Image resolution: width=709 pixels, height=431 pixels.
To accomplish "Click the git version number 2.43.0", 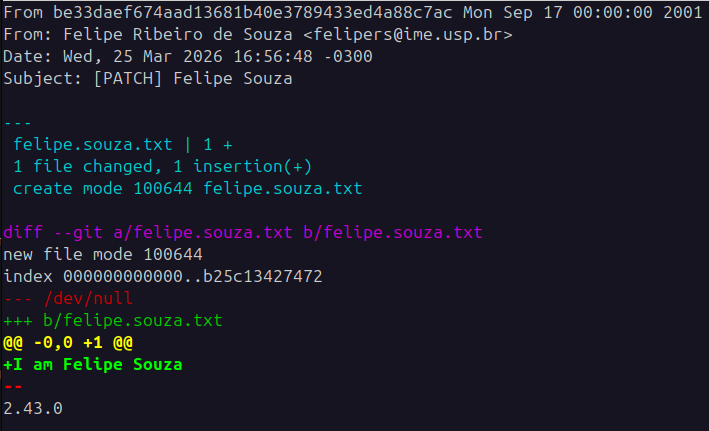I will (x=33, y=408).
